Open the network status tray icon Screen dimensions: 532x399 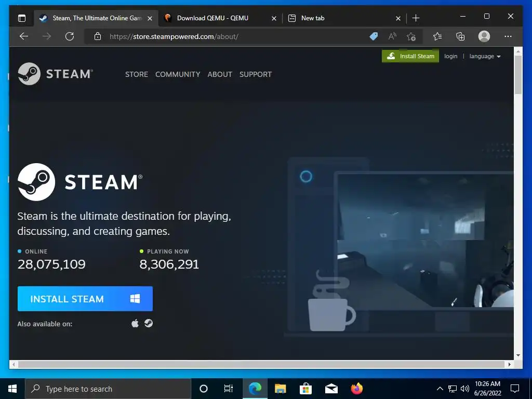[453, 389]
